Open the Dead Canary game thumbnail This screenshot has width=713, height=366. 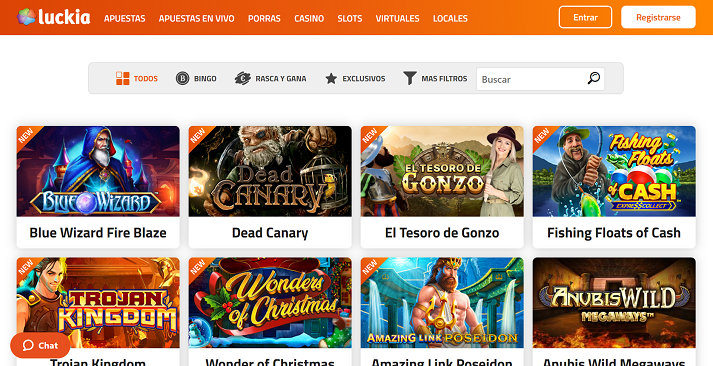(270, 171)
